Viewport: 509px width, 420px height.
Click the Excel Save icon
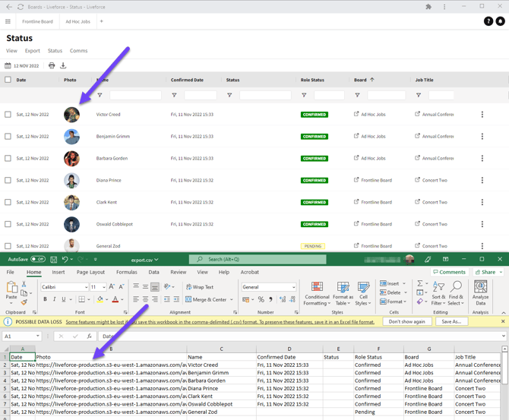pos(54,259)
